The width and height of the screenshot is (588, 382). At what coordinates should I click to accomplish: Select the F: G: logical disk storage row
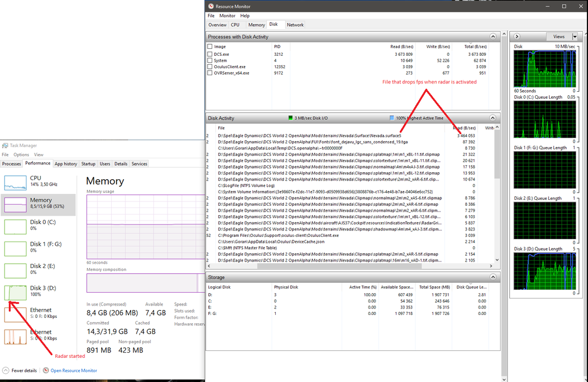tap(353, 313)
